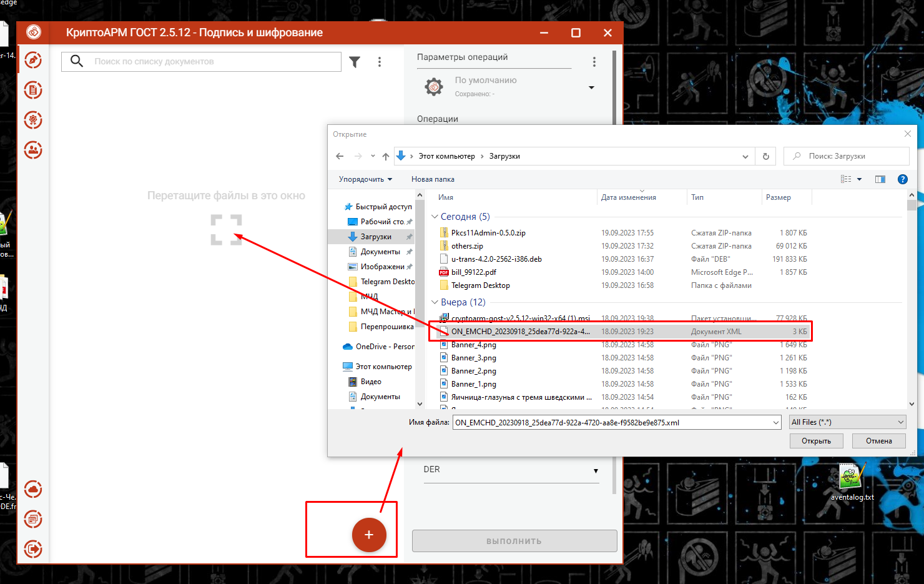Refresh the Загрузки folder view
924x584 pixels.
(766, 156)
